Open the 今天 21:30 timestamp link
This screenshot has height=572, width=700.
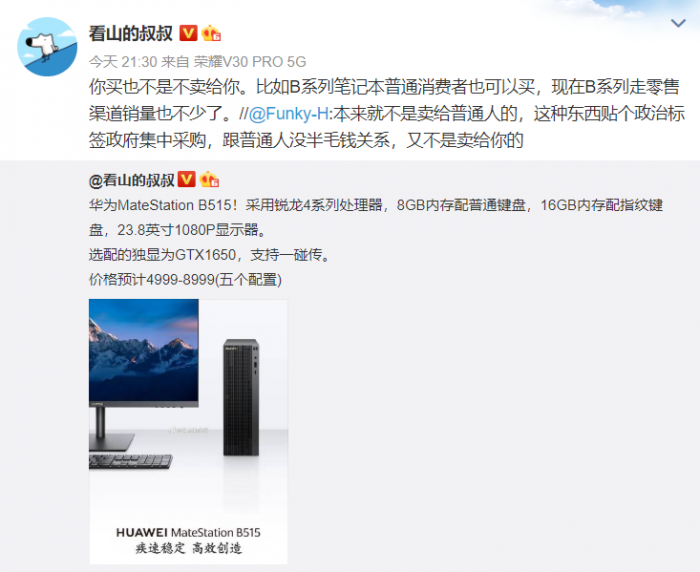tap(123, 62)
